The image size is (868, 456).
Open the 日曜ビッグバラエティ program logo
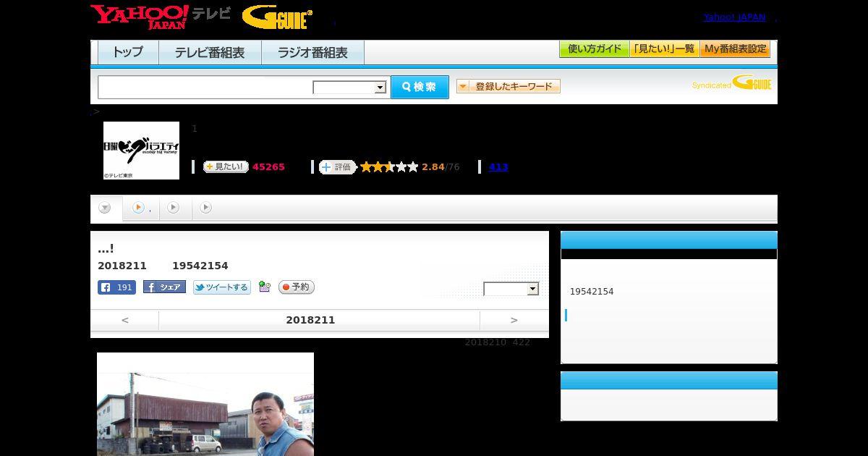[x=141, y=151]
